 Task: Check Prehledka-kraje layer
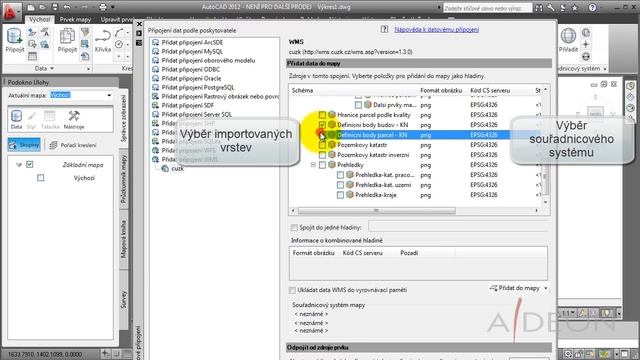[x=340, y=195]
